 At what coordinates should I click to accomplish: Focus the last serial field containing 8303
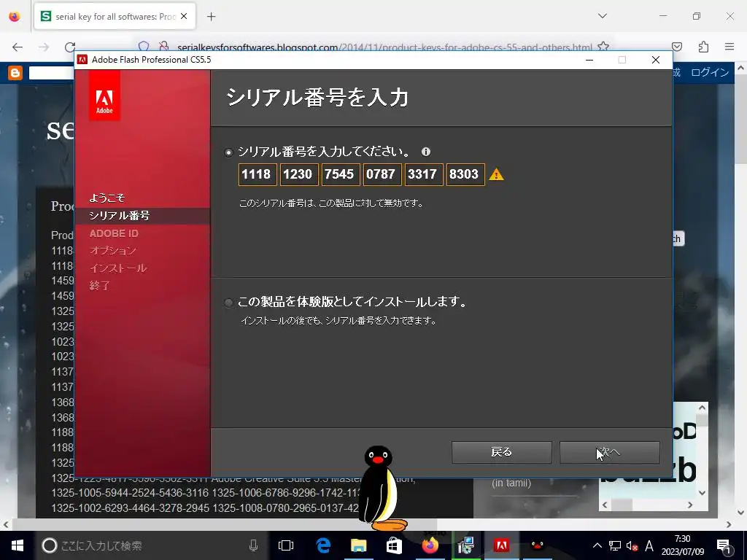(x=465, y=174)
